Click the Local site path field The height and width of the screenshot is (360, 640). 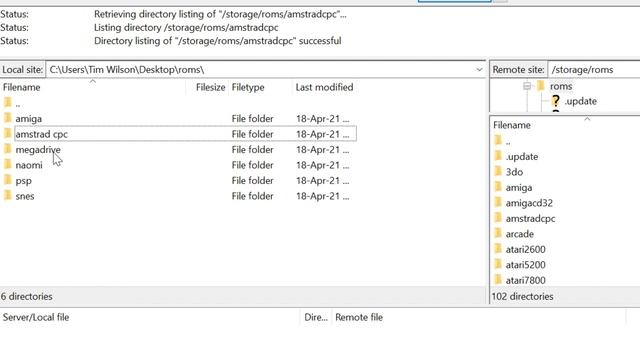(x=261, y=70)
